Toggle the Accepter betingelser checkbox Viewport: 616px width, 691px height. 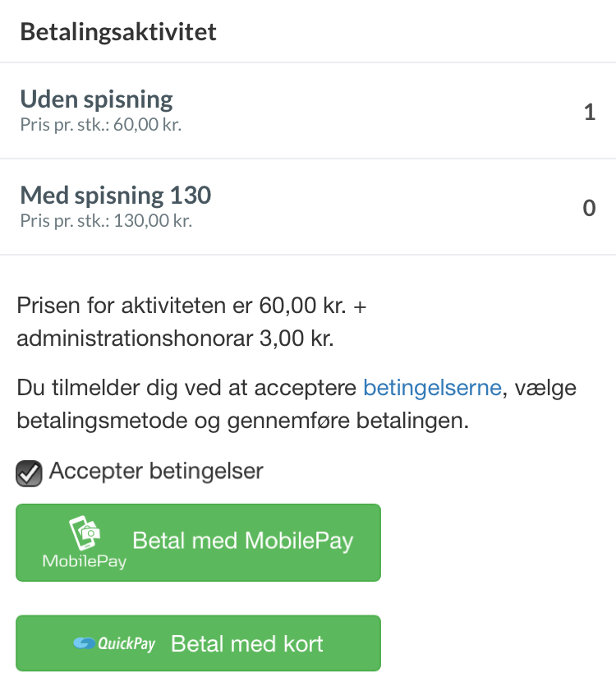tap(30, 473)
